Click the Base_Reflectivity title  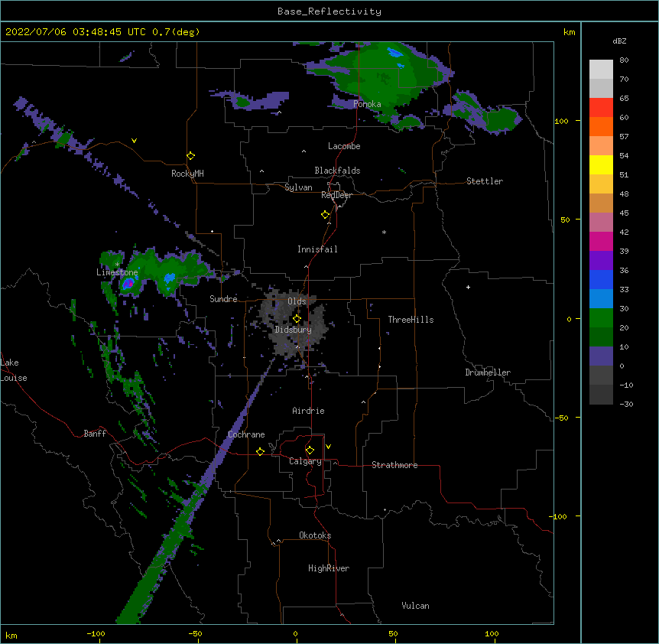pyautogui.click(x=329, y=11)
